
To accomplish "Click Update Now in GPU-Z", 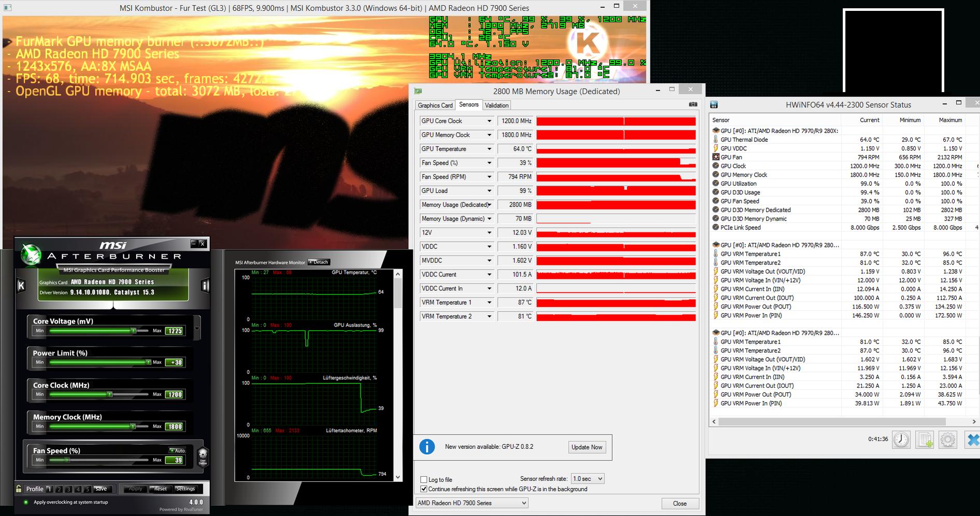I will (x=587, y=447).
